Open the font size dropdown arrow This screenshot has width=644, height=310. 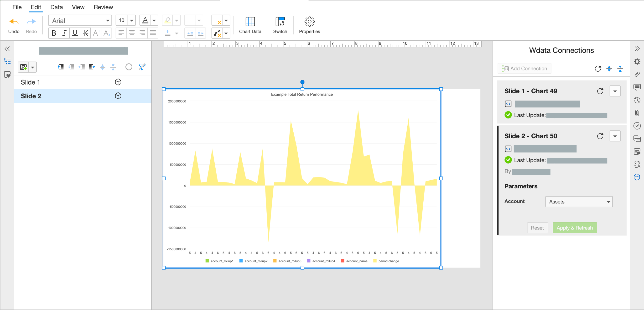tap(131, 21)
